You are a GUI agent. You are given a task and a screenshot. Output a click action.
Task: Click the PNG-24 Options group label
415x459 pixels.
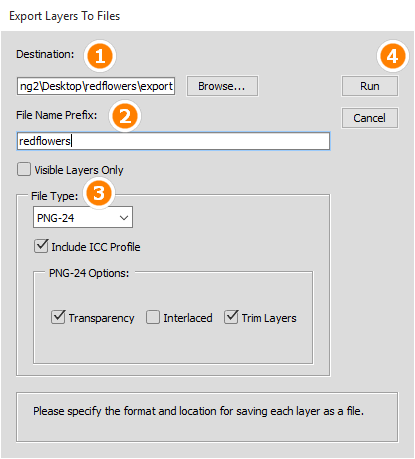click(89, 273)
